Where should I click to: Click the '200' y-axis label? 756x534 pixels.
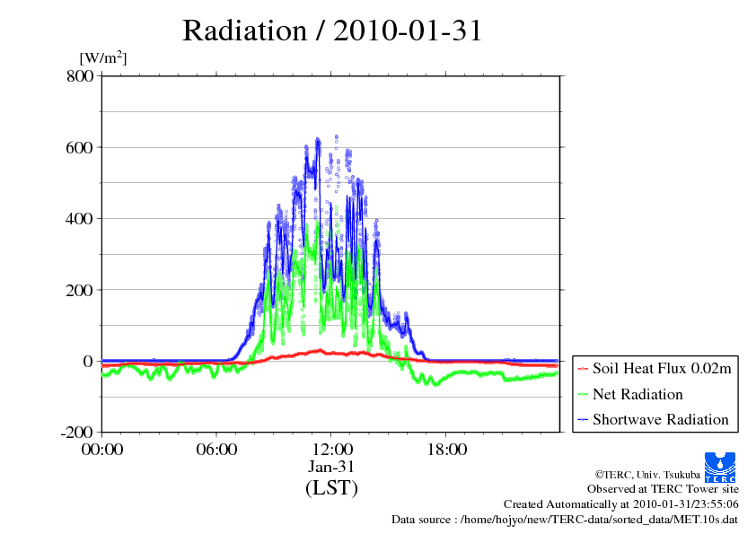coord(80,290)
